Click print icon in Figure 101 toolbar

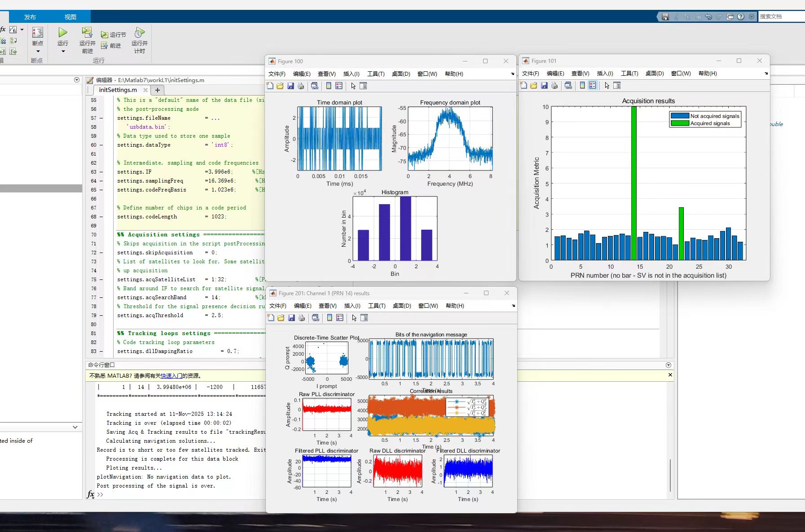point(554,86)
